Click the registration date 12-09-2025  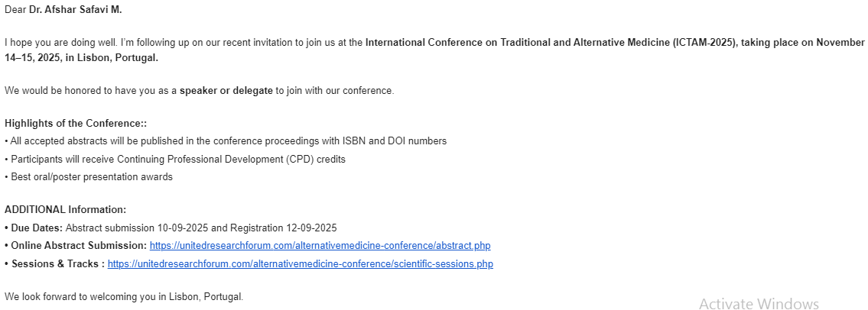[310, 228]
